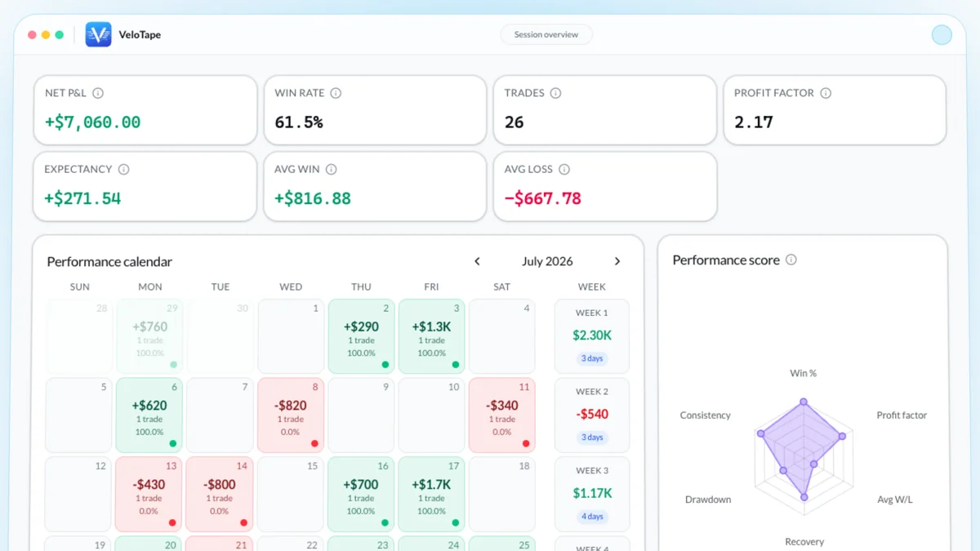Open the user profile avatar circle
Screen dimensions: 980x551
click(x=942, y=34)
